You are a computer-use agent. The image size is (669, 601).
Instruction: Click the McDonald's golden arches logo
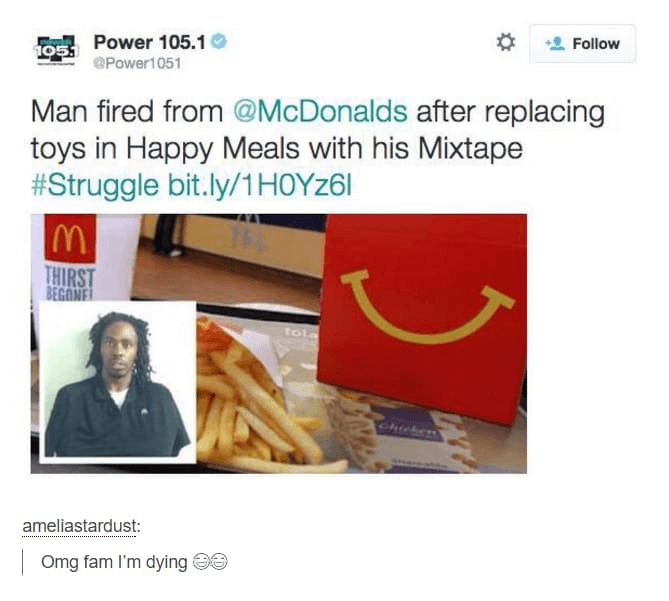[70, 239]
